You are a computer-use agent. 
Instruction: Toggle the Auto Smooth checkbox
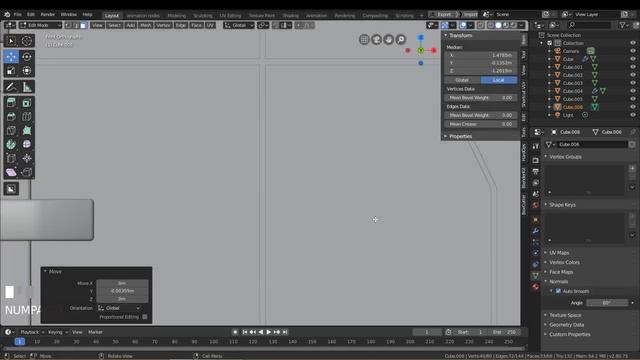click(558, 291)
